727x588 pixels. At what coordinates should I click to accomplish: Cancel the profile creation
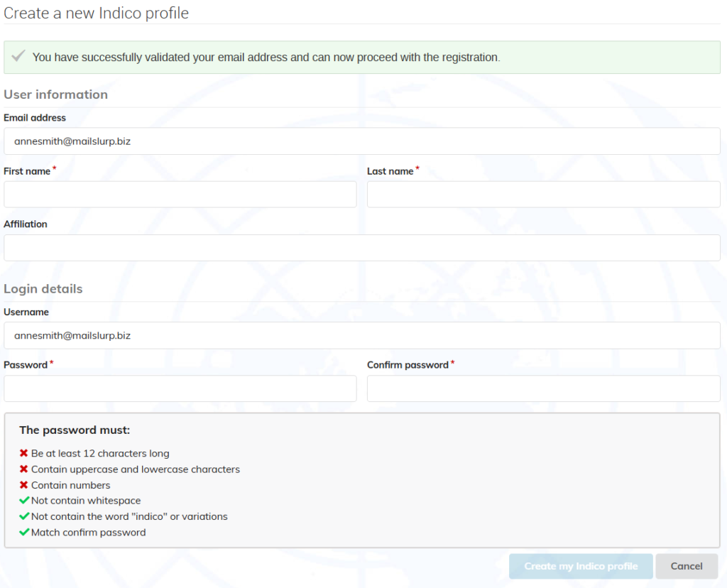pos(687,566)
